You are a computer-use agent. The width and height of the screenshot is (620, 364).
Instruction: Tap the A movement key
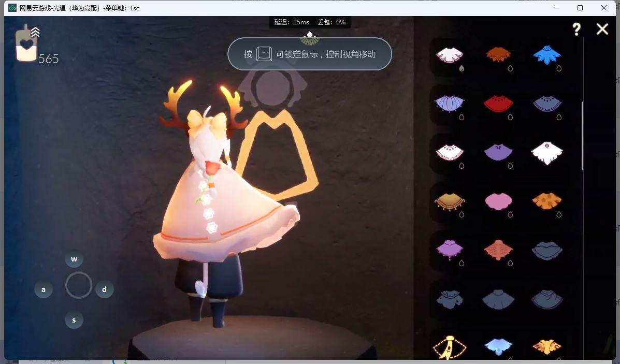[x=44, y=289]
